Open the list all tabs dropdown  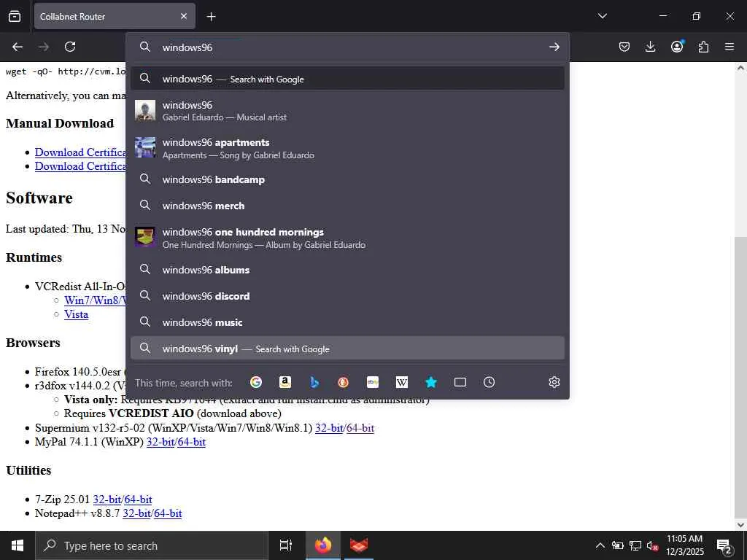click(602, 16)
